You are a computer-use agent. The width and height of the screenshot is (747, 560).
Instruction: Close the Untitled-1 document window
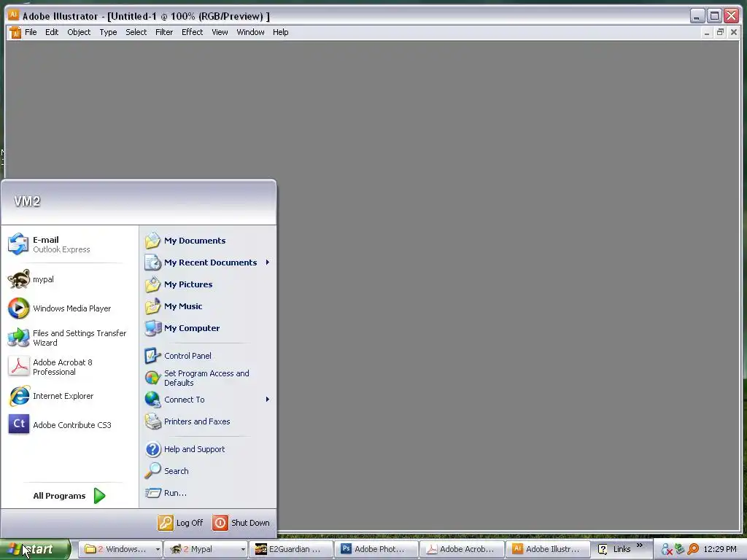734,32
